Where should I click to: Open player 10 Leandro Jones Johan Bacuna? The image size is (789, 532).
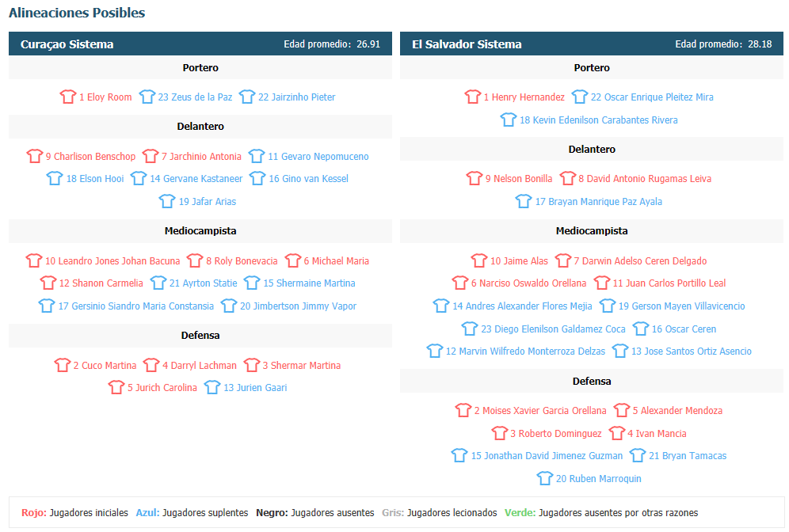coord(112,261)
